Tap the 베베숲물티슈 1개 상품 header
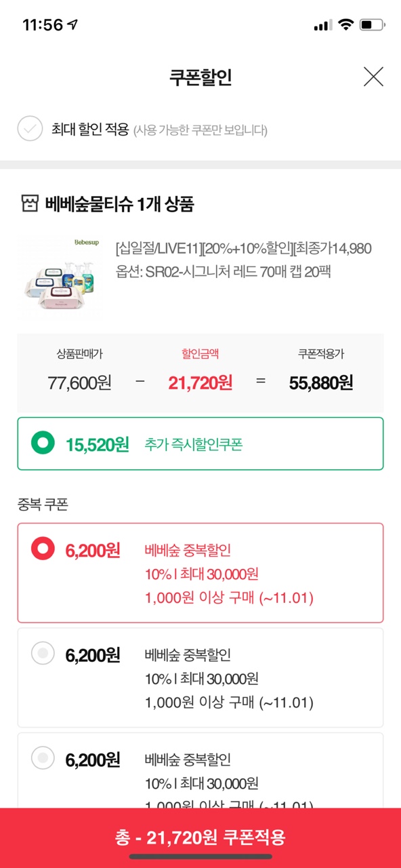The width and height of the screenshot is (401, 868). pos(119,204)
